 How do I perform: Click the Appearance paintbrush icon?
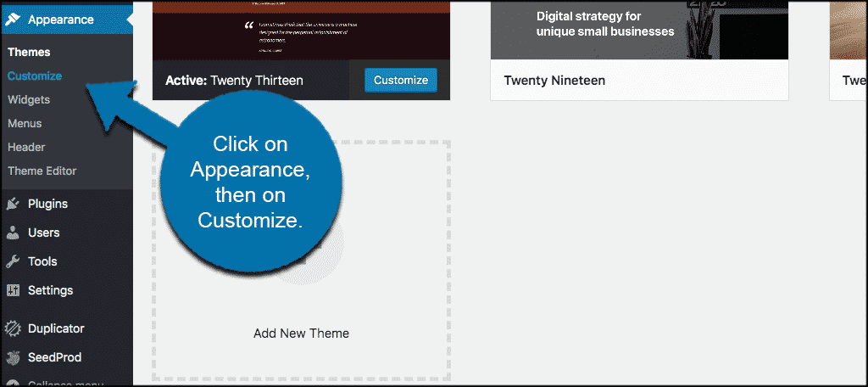tap(12, 20)
